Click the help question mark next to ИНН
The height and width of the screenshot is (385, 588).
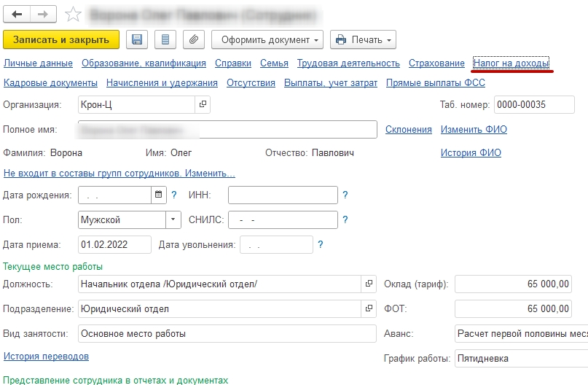pos(345,195)
